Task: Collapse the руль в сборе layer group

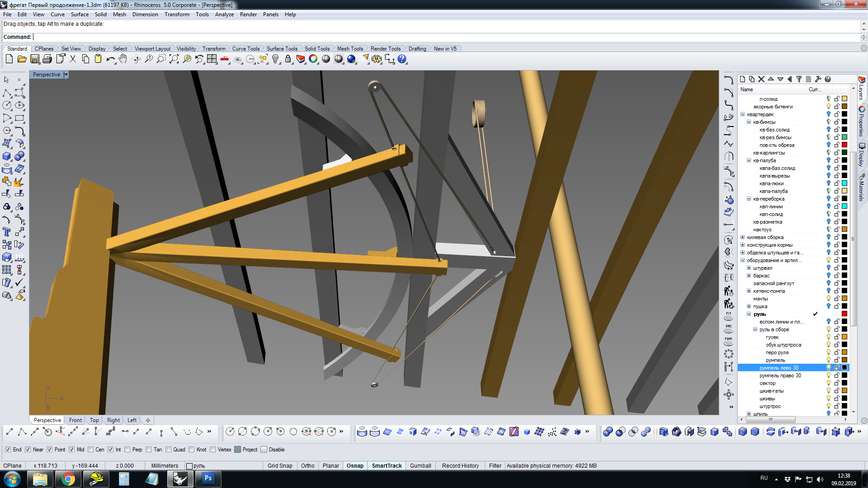Action: [x=755, y=329]
